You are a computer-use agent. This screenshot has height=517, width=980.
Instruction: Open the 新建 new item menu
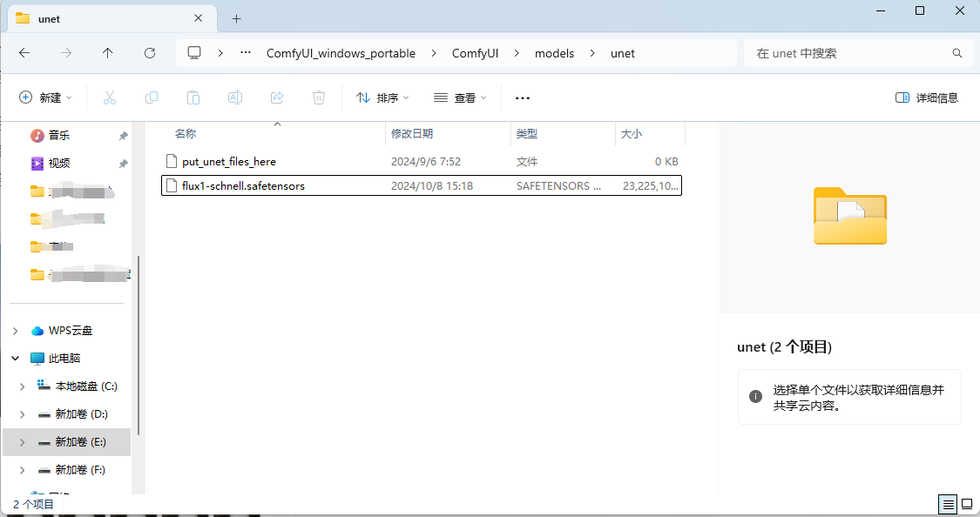coord(45,97)
